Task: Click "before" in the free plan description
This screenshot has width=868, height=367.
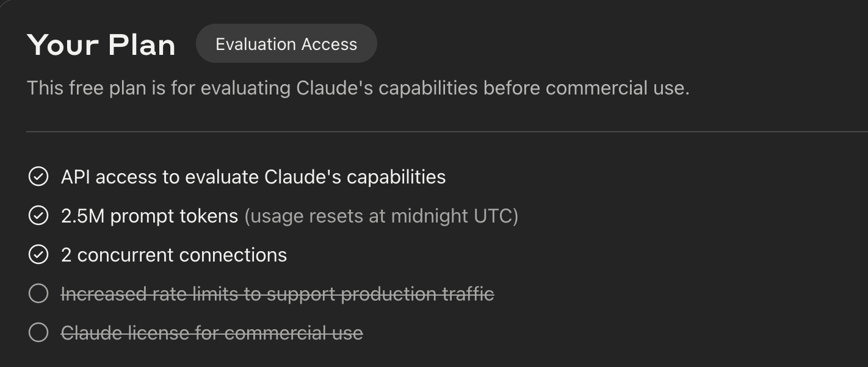Action: (512, 88)
